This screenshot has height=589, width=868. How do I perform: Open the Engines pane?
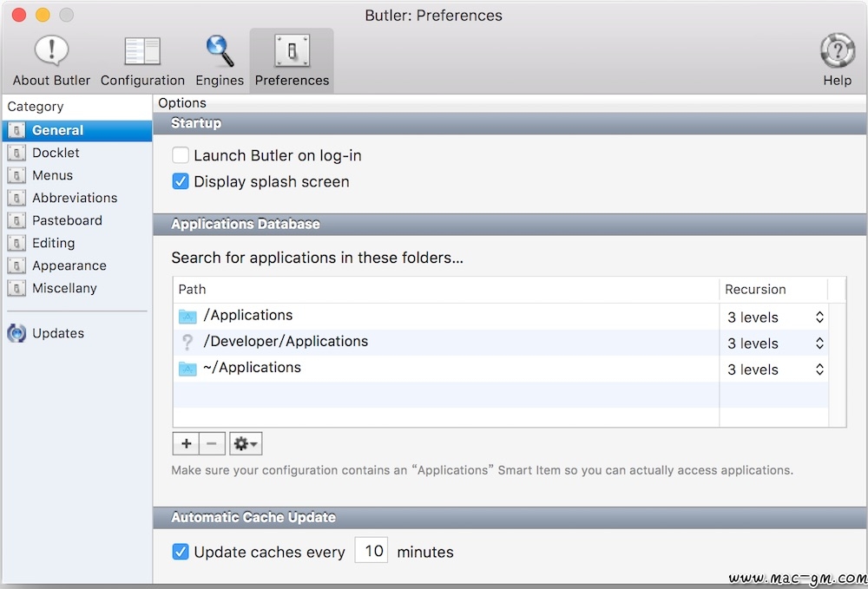pos(220,60)
